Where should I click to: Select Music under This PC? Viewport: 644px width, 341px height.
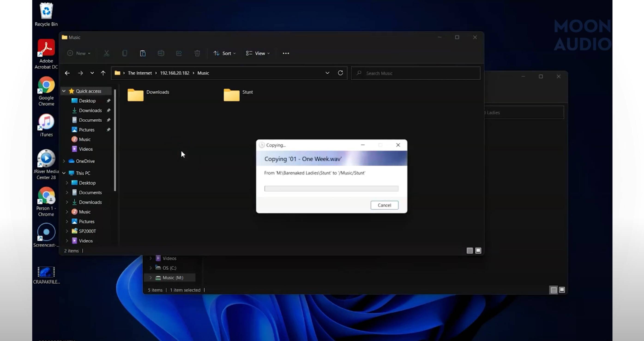click(84, 212)
